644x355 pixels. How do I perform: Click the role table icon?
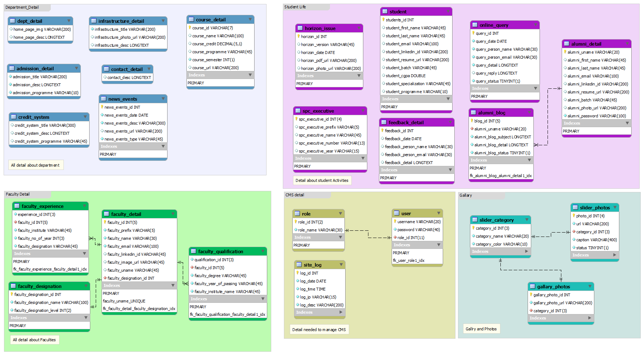click(297, 214)
